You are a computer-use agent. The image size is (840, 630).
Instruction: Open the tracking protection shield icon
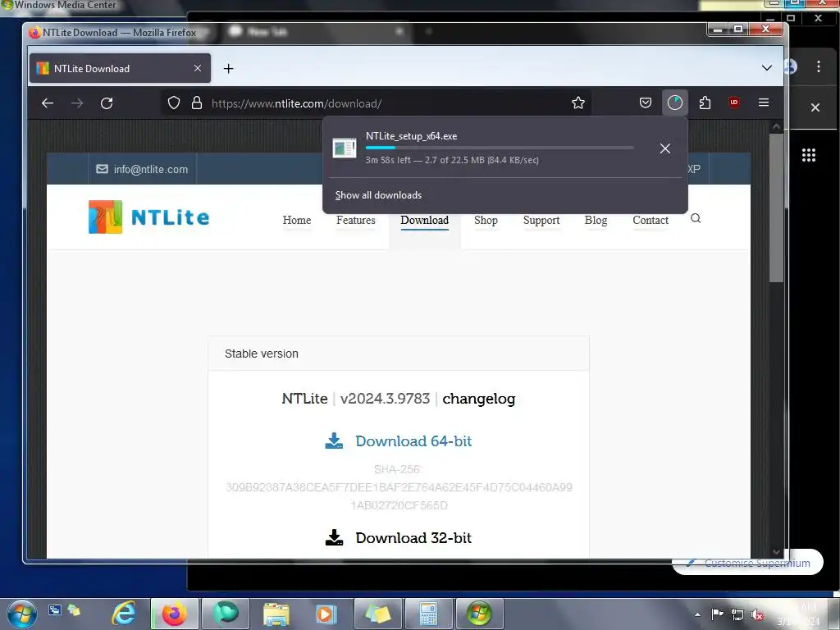(174, 103)
